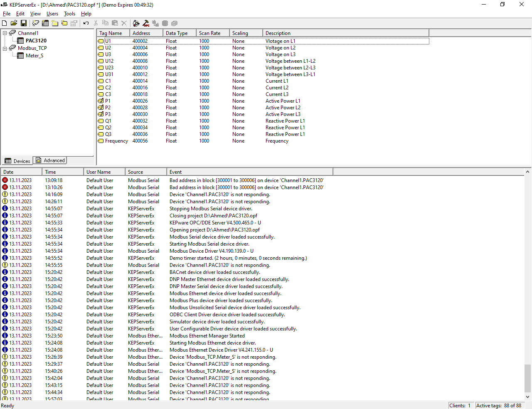Click the Channel1 channel icon in tree

[12, 33]
